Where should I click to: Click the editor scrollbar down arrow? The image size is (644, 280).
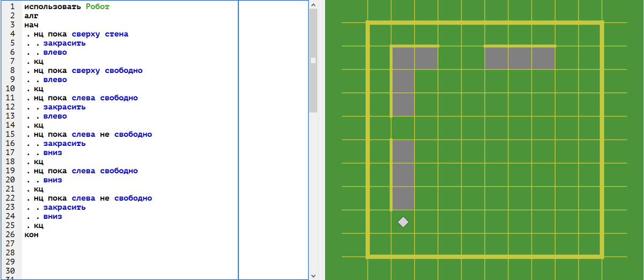point(314,275)
